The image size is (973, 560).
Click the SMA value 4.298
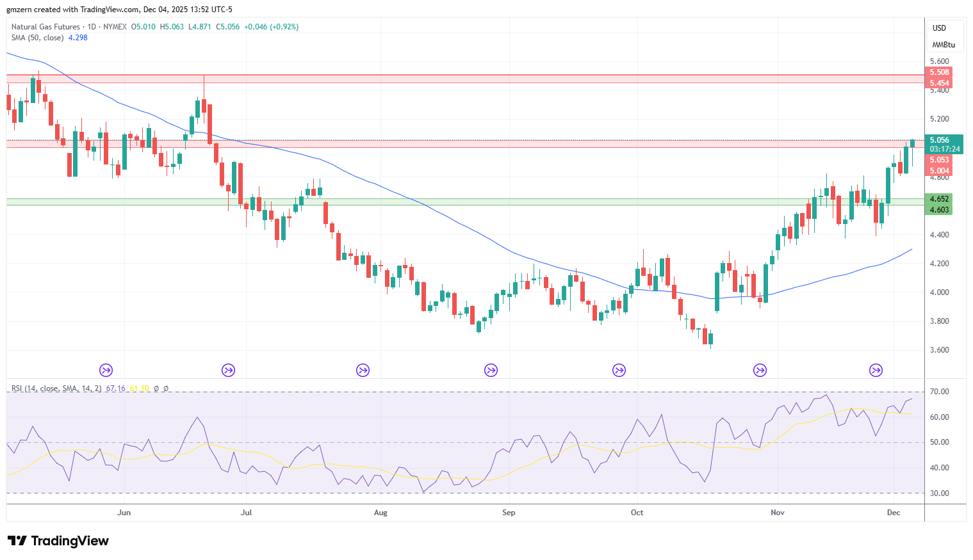click(x=78, y=38)
